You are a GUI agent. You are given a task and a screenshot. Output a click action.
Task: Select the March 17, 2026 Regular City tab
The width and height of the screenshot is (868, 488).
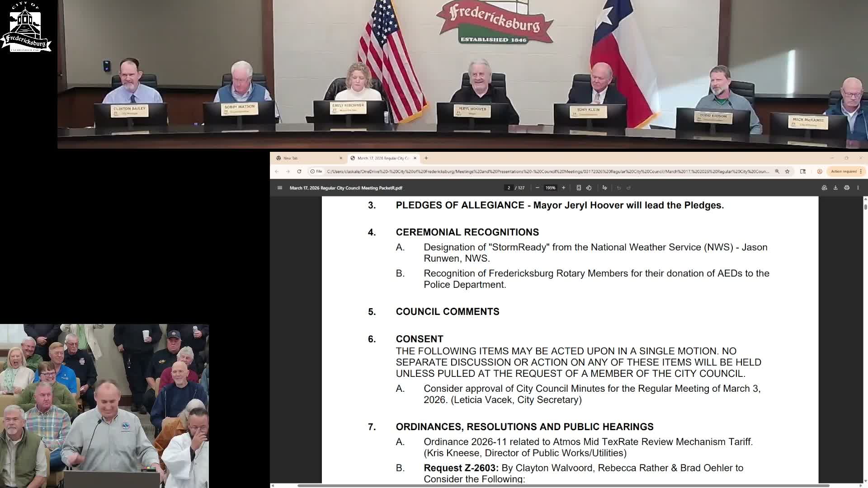click(x=382, y=158)
